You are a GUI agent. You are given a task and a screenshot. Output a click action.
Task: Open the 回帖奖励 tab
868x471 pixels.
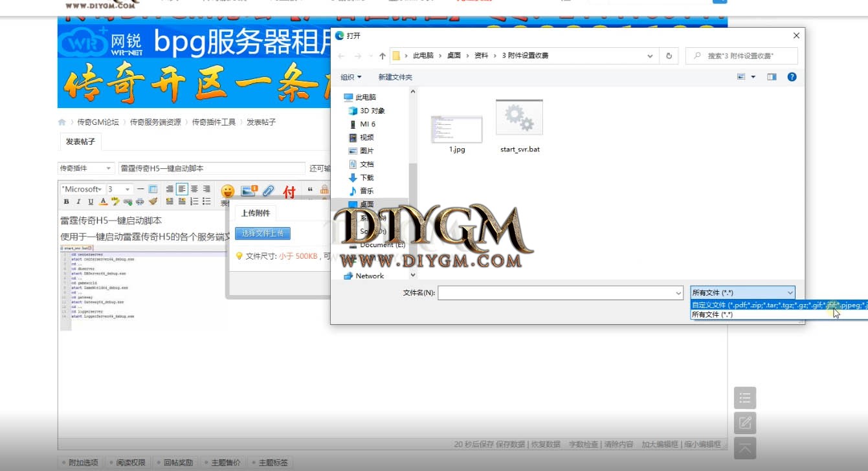(175, 463)
